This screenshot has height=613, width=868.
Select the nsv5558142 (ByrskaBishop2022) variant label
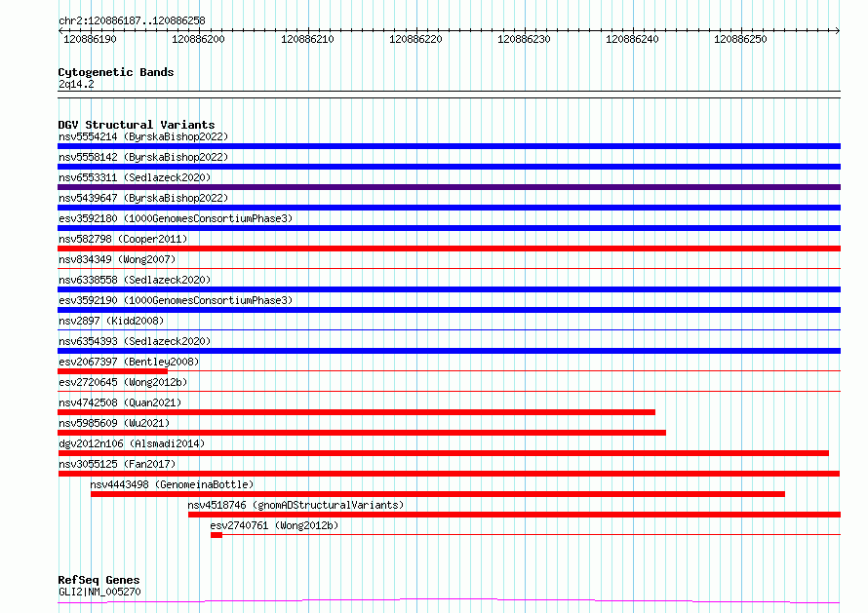pos(143,157)
